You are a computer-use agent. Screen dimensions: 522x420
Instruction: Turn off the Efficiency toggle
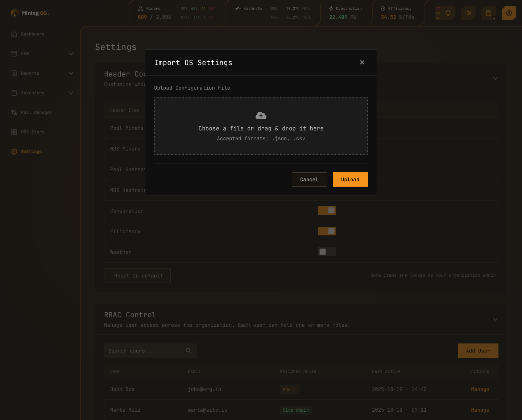point(327,231)
